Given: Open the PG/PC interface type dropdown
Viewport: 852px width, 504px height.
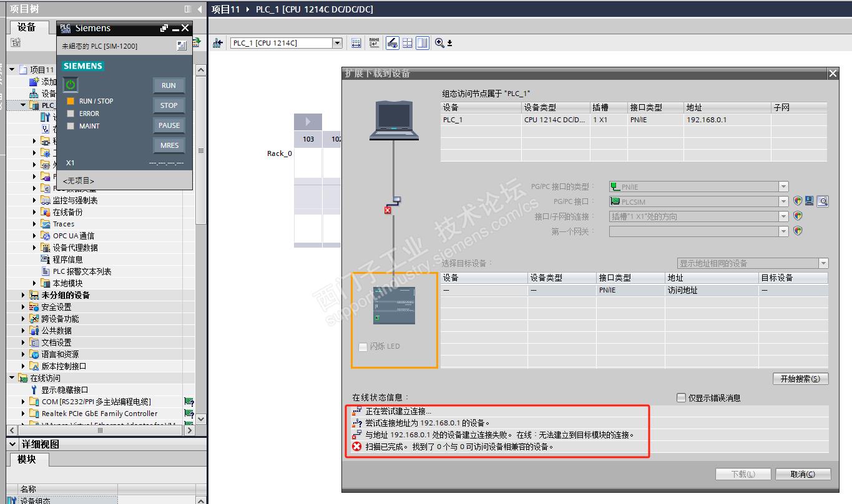Looking at the screenshot, I should tap(783, 187).
